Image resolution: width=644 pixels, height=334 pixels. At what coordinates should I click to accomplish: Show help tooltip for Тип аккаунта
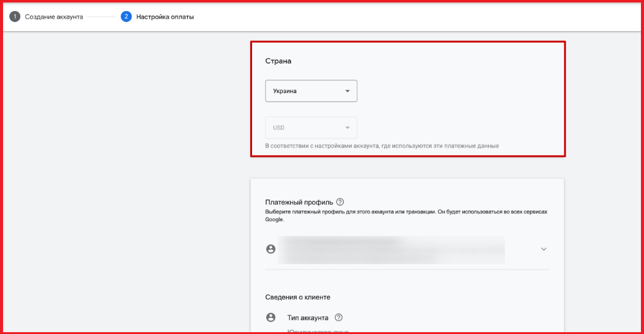[339, 317]
